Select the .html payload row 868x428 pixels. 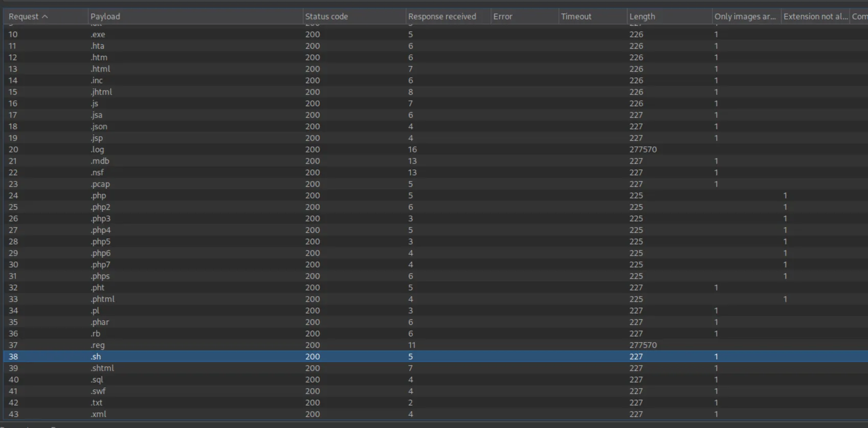436,69
